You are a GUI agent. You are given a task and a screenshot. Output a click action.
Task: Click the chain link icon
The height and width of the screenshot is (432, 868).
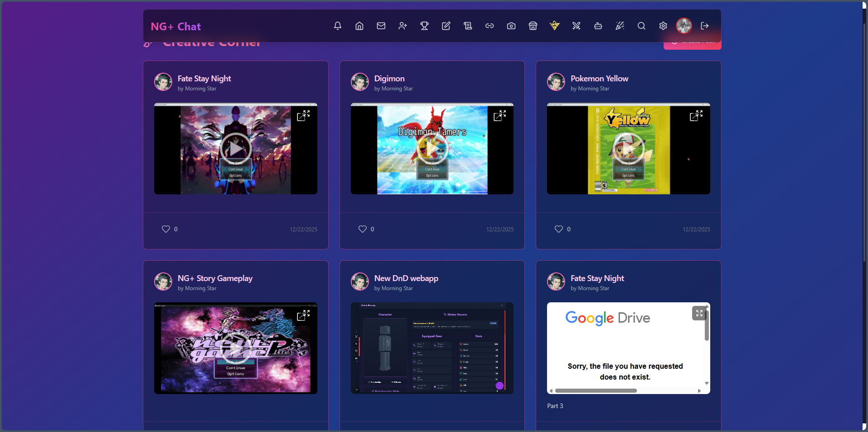point(490,26)
